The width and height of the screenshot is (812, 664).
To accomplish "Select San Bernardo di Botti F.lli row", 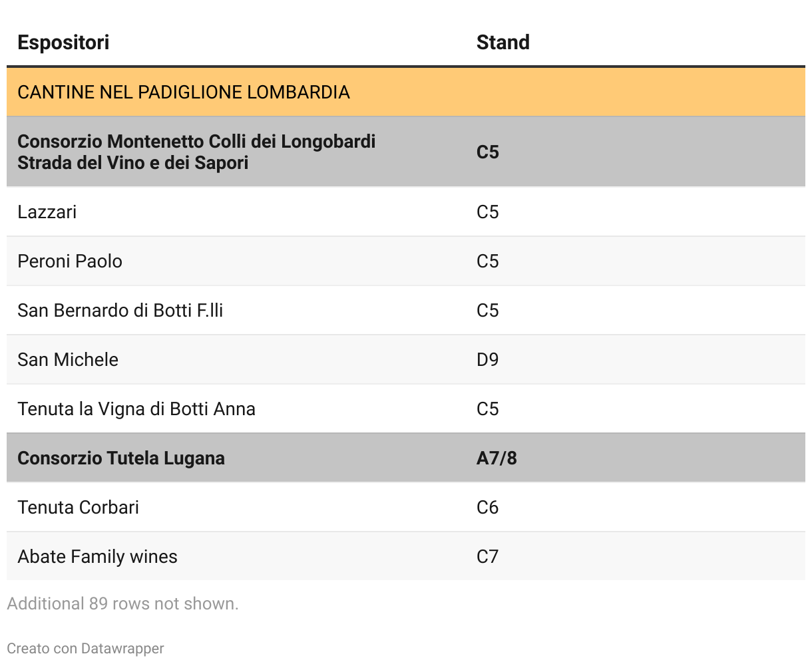I will (x=406, y=311).
